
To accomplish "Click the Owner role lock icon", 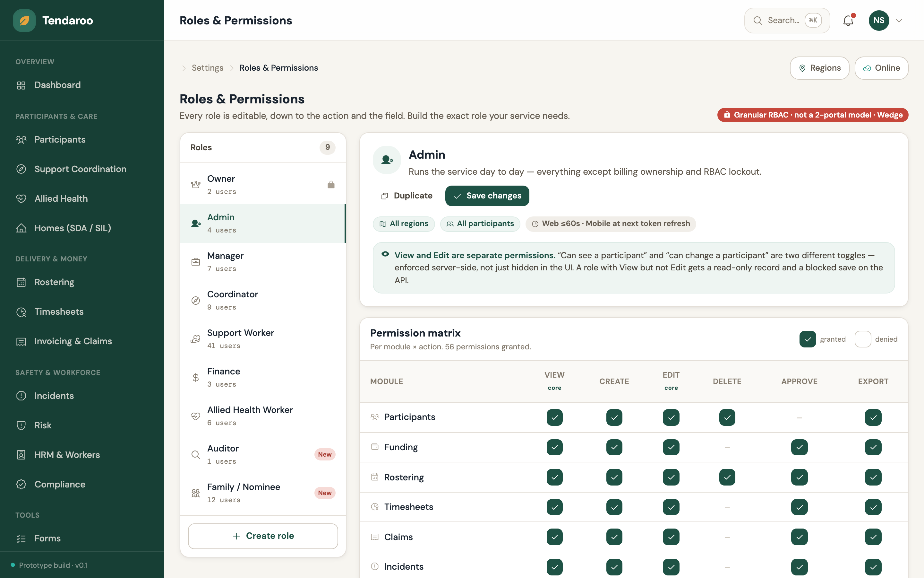I will point(331,185).
